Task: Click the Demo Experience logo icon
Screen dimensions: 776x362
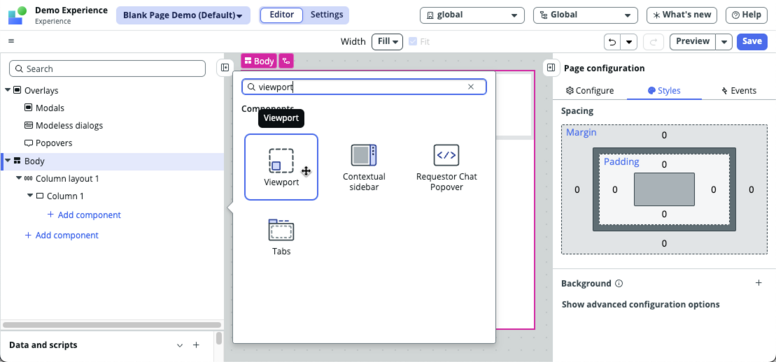Action: [x=17, y=15]
